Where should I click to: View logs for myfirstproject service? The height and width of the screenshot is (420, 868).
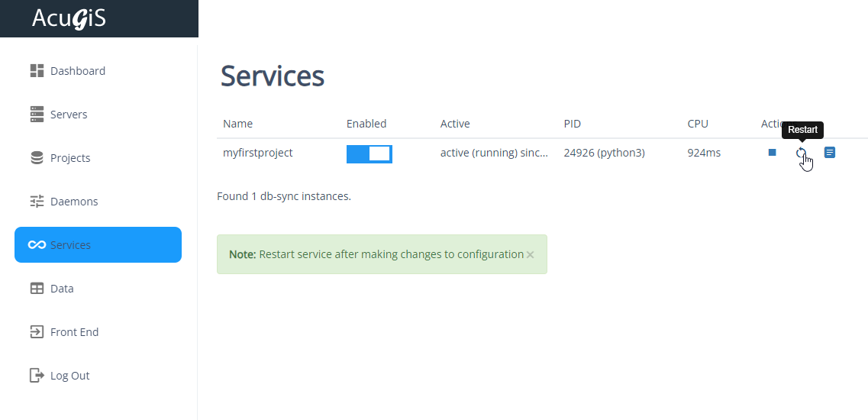click(x=830, y=153)
